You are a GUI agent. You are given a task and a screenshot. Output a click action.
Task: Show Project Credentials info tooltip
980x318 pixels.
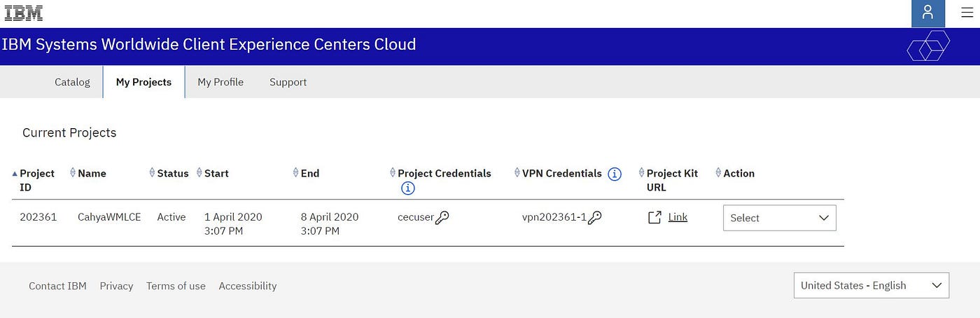408,188
